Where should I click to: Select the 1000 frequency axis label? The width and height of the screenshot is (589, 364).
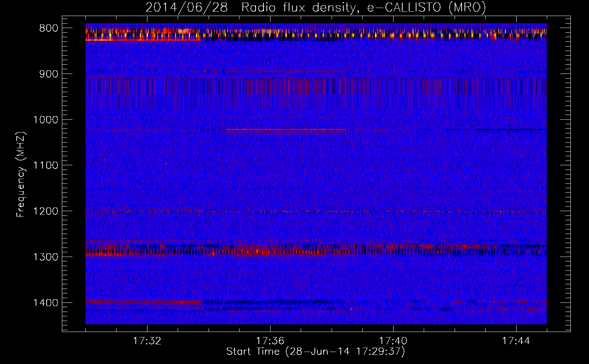[x=46, y=120]
